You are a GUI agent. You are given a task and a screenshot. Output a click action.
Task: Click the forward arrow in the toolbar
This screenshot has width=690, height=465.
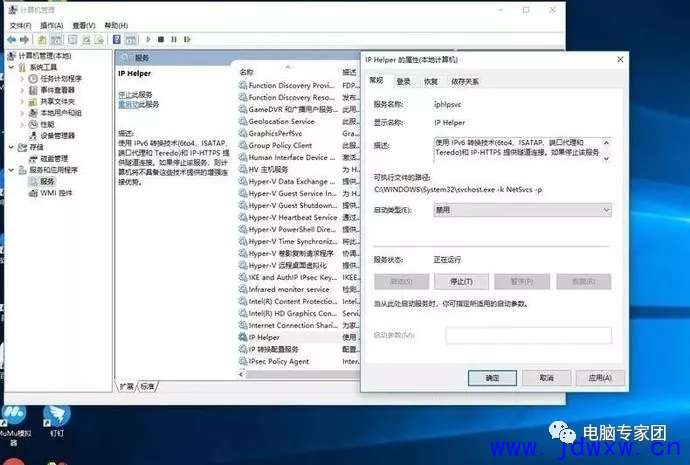(25, 40)
